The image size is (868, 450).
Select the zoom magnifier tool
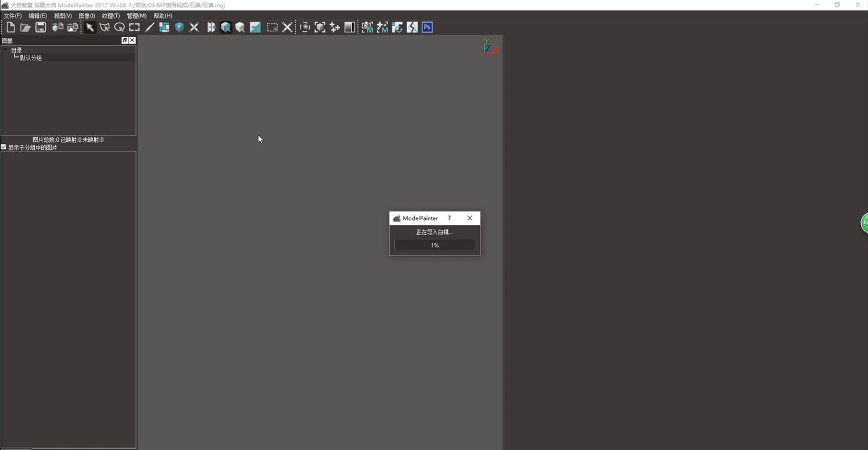(120, 27)
